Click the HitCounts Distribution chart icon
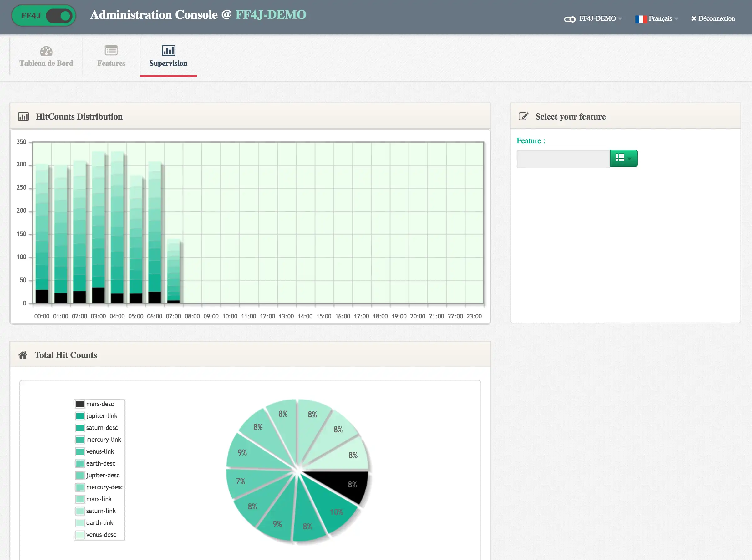This screenshot has height=560, width=752. pos(23,117)
